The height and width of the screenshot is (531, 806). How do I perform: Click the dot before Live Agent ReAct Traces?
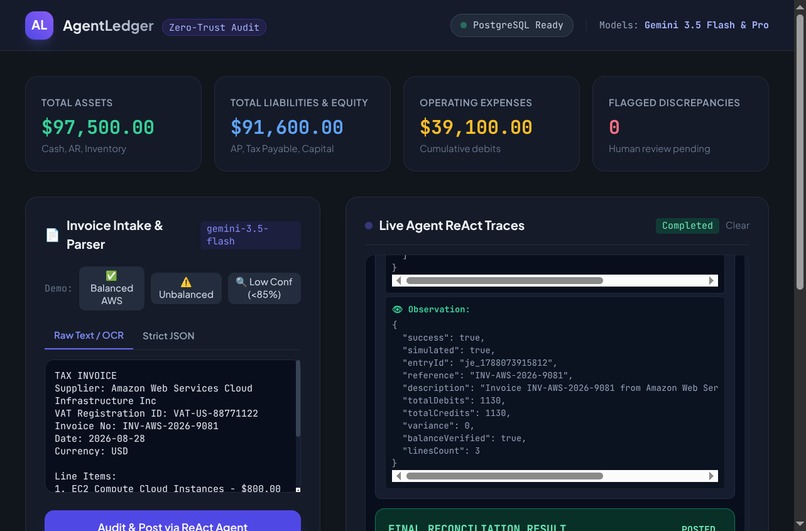point(369,226)
